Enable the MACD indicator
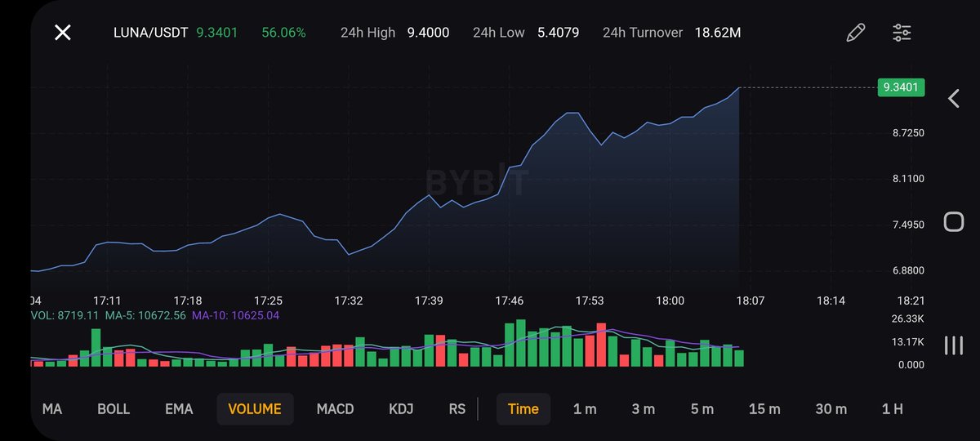The width and height of the screenshot is (980, 441). (x=335, y=409)
